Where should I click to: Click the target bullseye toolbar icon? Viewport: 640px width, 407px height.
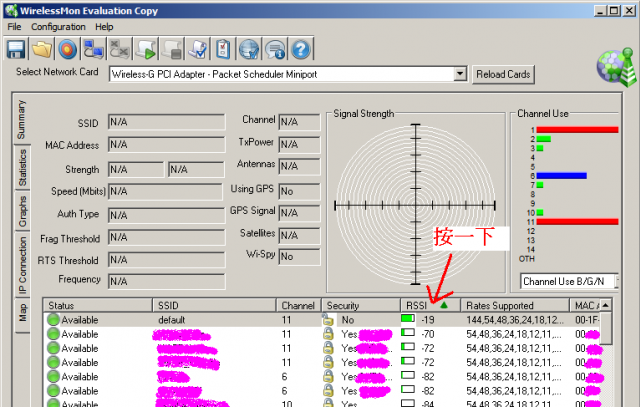point(67,49)
